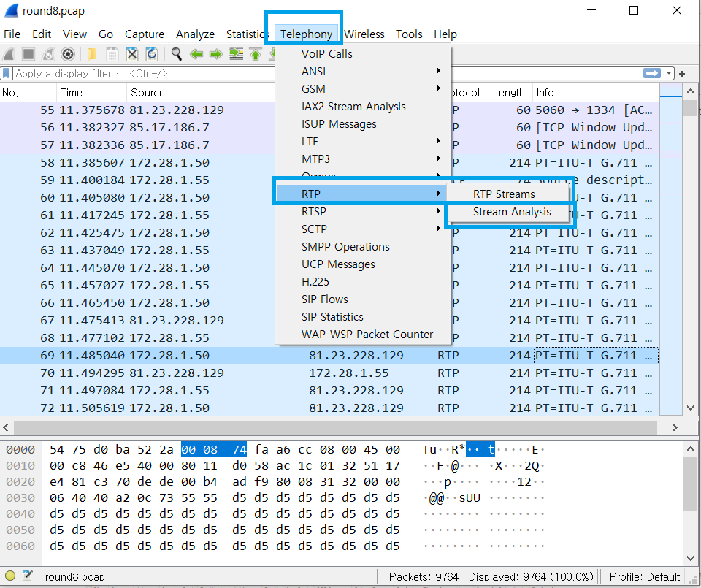Select packet 55 with time 11.375678
Viewport: 701px width, 588px height.
pyautogui.click(x=329, y=110)
